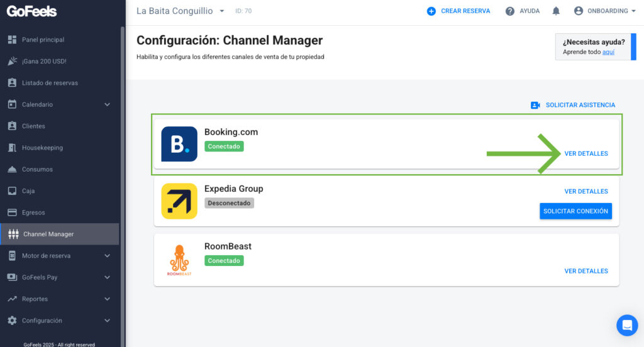Click the Booking.com Conectado status badge

224,146
